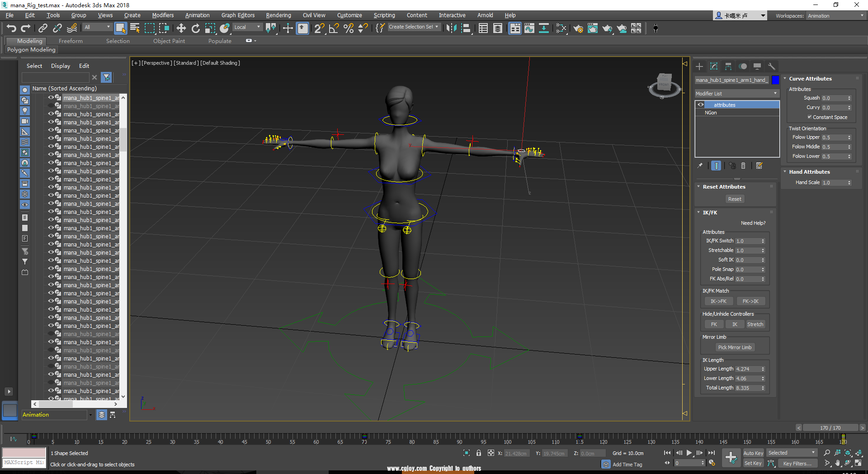Toggle the Constant Space checkbox
The width and height of the screenshot is (868, 474).
coord(810,117)
